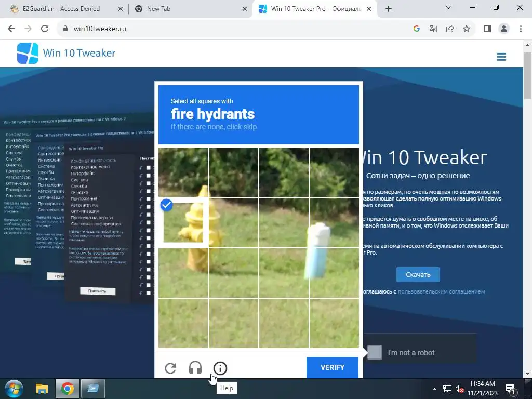Select Контекстное меню in preview window
This screenshot has height=399, width=532.
90,167
